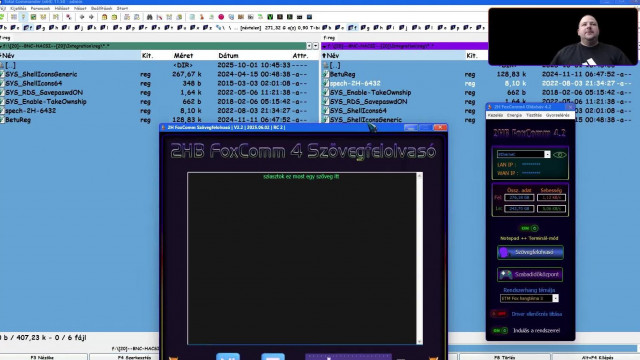Select SYS_ShellIcons64 in left panel
This screenshot has width=640, height=360.
click(33, 83)
